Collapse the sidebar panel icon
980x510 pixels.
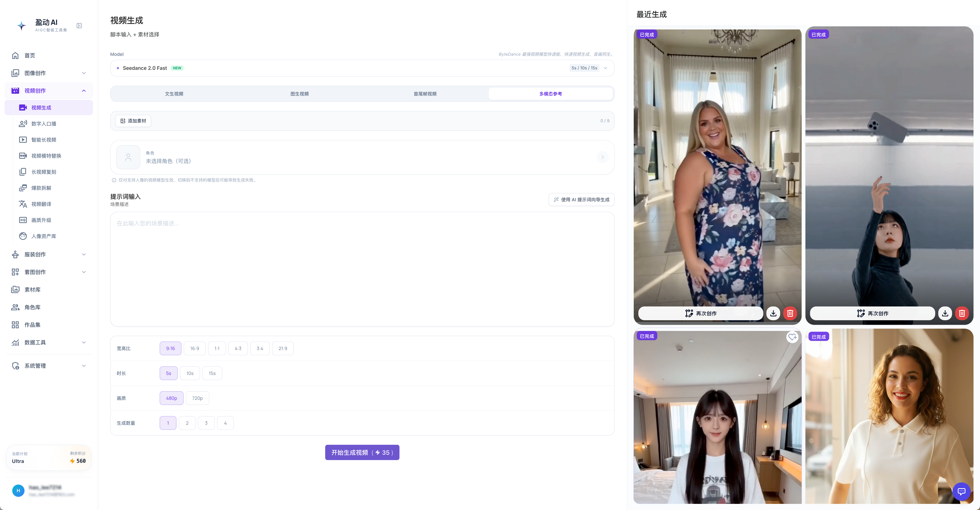79,25
